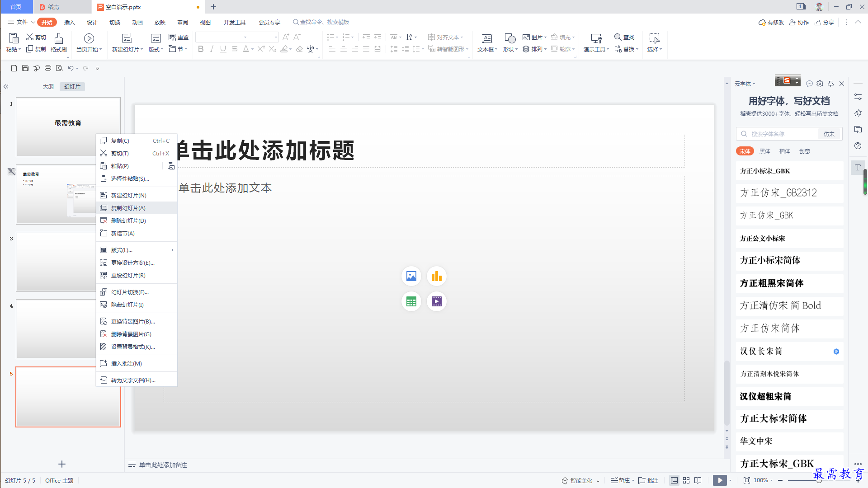Switch to reading view icon

click(x=698, y=480)
